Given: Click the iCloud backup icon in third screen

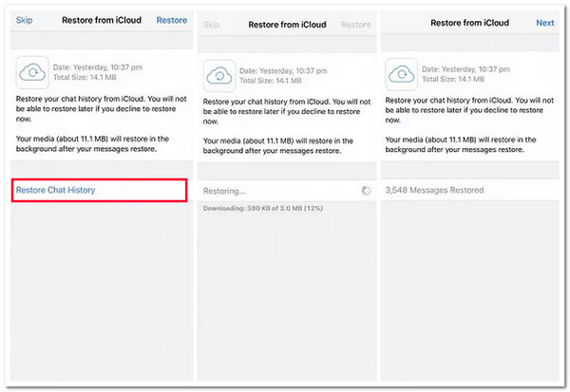Looking at the screenshot, I should pos(401,74).
